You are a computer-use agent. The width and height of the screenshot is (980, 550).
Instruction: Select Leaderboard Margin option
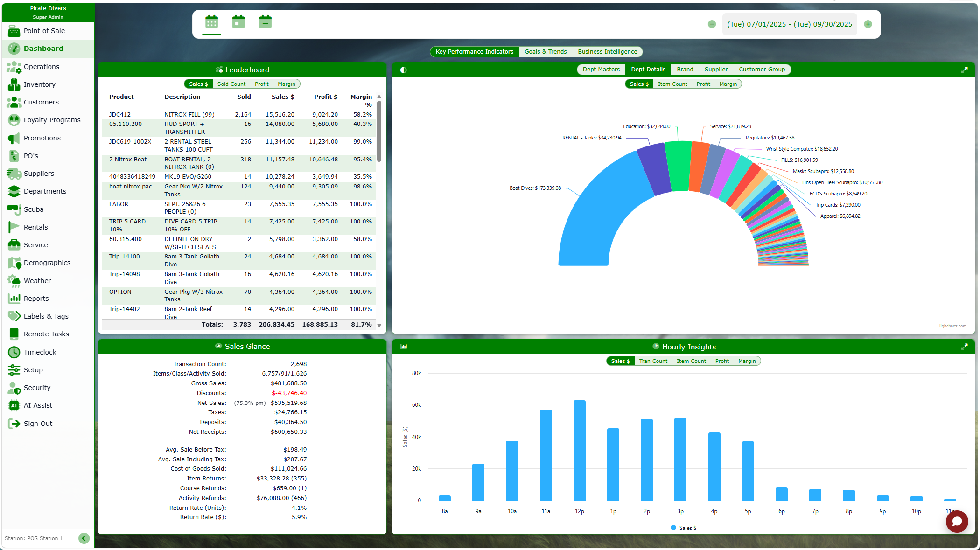click(x=287, y=84)
